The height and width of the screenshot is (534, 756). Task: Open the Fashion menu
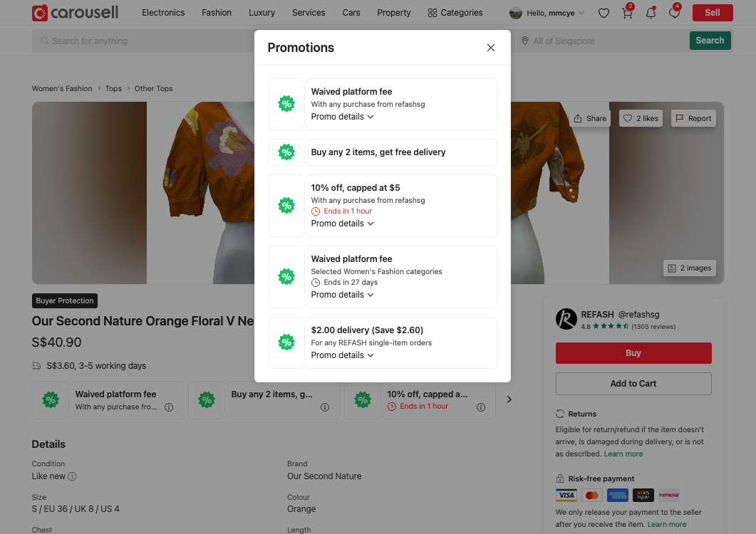click(217, 13)
